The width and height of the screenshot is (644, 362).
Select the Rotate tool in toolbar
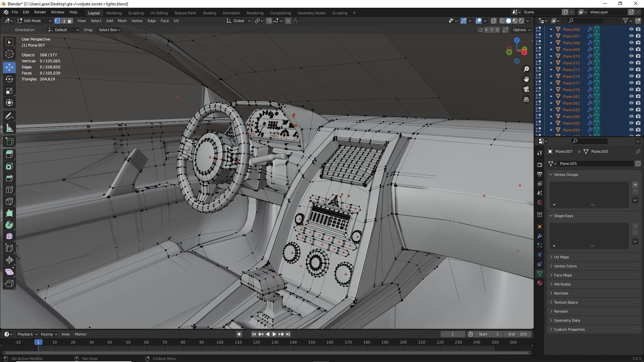coord(9,79)
